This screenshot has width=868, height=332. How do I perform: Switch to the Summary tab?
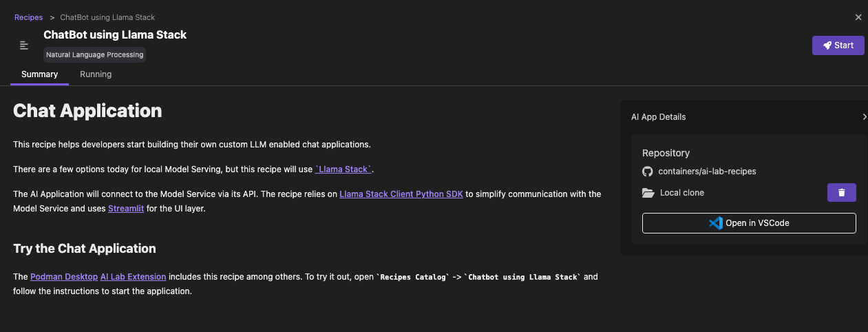39,74
